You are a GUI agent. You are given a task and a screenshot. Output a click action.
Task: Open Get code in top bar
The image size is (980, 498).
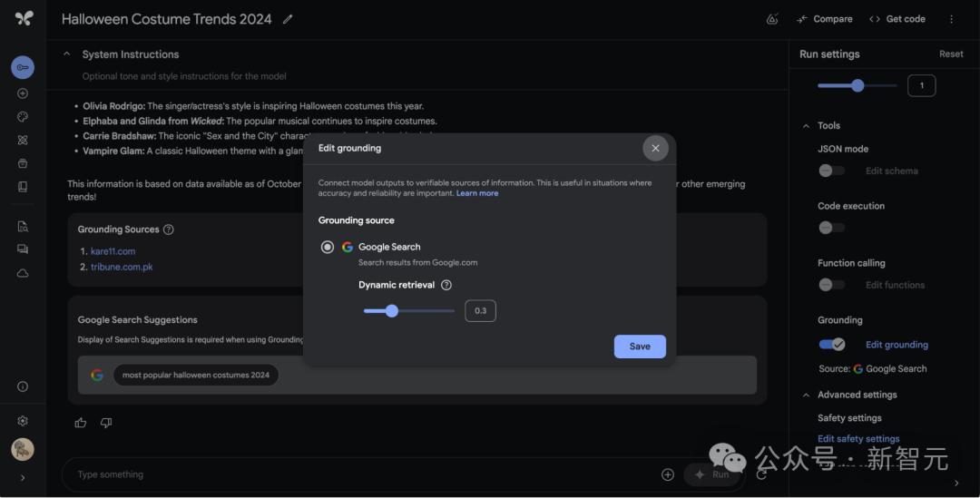pyautogui.click(x=897, y=19)
